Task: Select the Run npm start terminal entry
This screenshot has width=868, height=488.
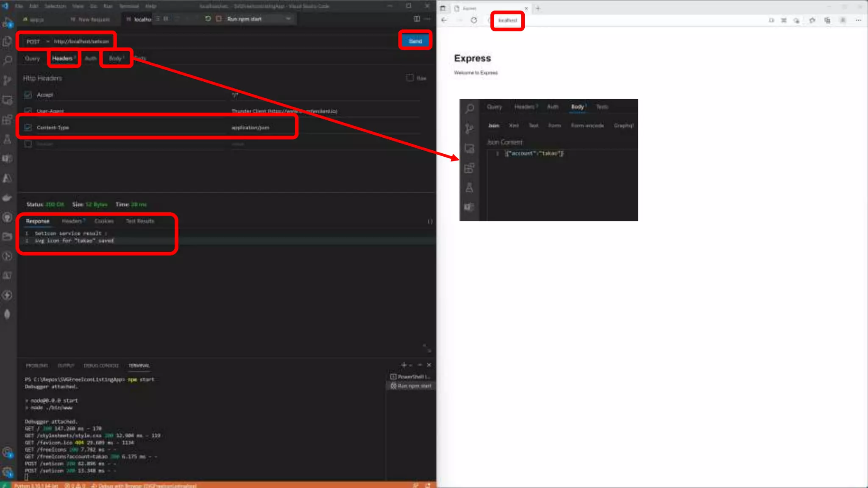Action: point(410,386)
